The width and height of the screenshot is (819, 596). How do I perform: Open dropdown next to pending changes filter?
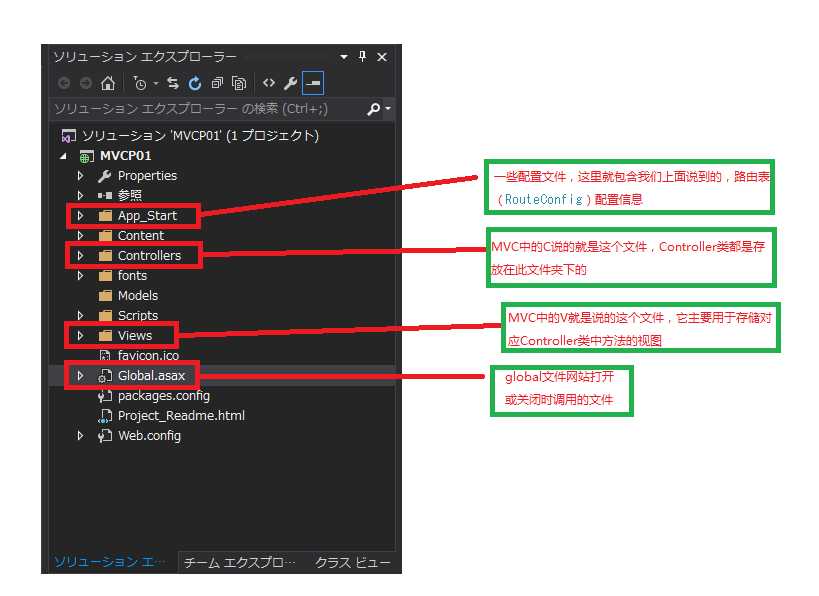point(156,84)
